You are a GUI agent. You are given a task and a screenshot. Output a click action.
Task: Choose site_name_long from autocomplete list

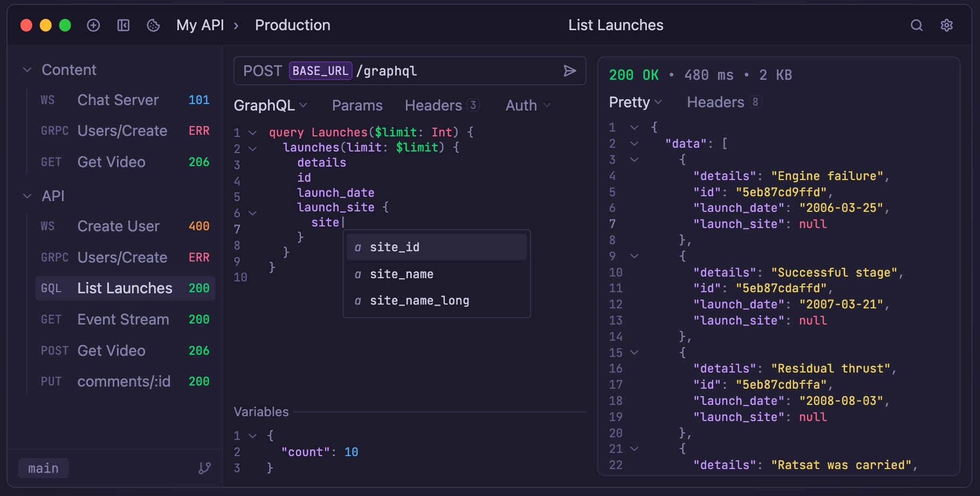point(419,301)
